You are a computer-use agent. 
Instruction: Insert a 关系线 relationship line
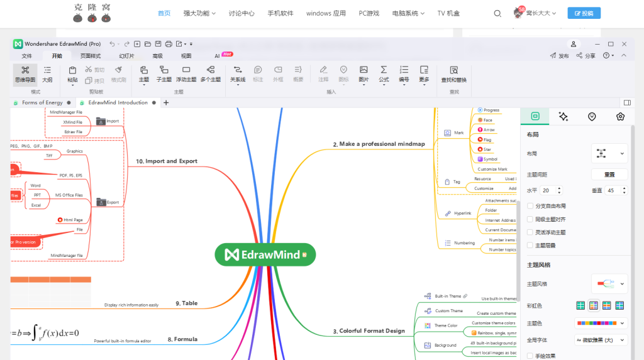(238, 74)
